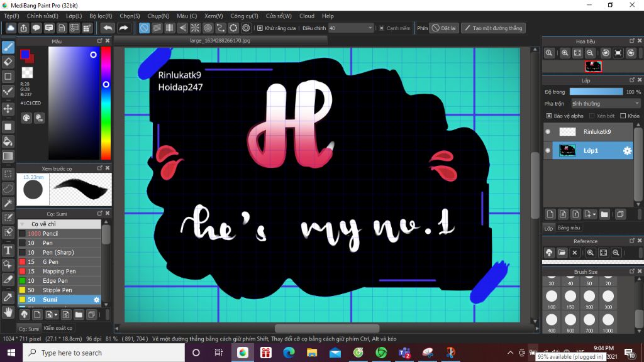The image size is (644, 362).
Task: Open snap settings gear in toolbar
Action: pyautogui.click(x=246, y=28)
